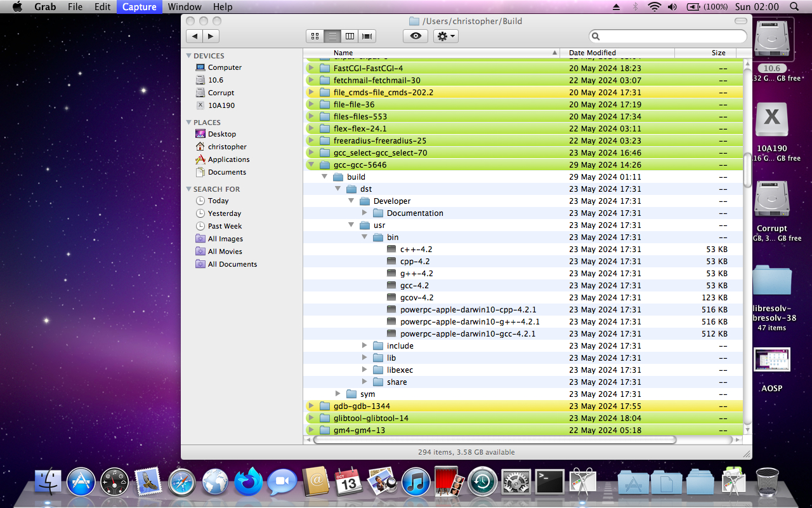This screenshot has height=508, width=812.
Task: Open the Window menu
Action: 185,6
